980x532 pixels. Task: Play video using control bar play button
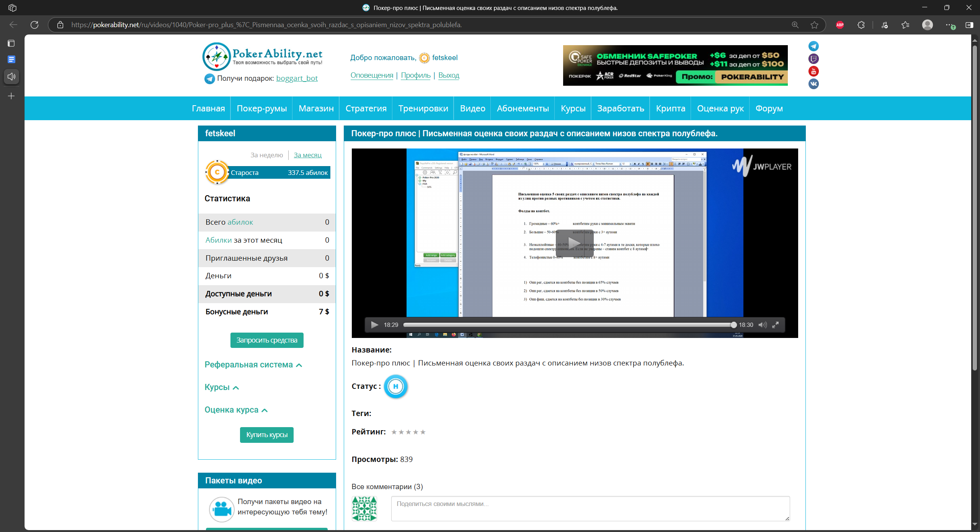374,325
